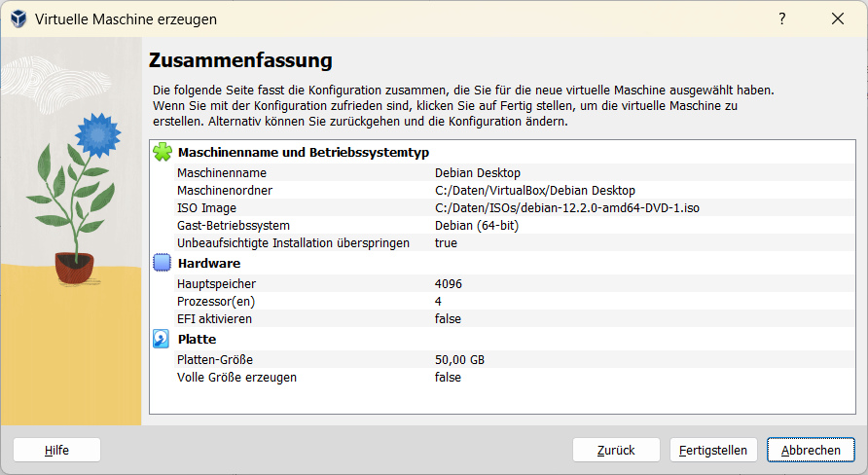The height and width of the screenshot is (475, 868).
Task: Cancel the wizard with Abbrechen
Action: click(x=811, y=450)
